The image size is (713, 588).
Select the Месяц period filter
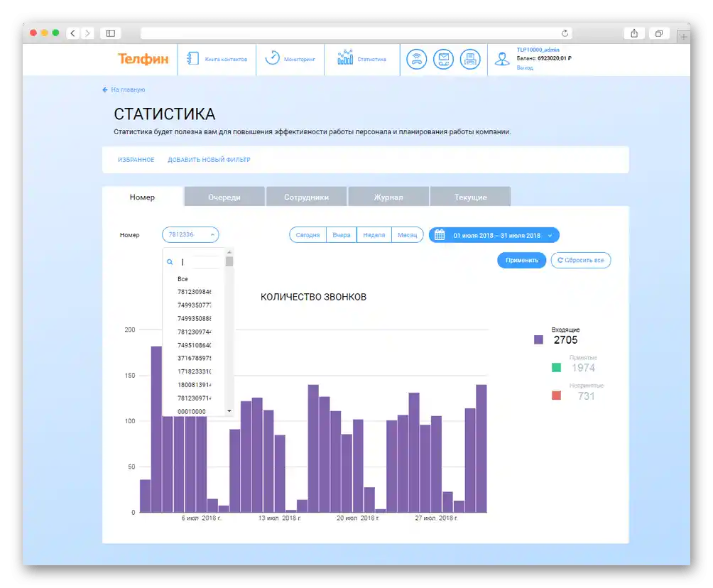coord(407,234)
